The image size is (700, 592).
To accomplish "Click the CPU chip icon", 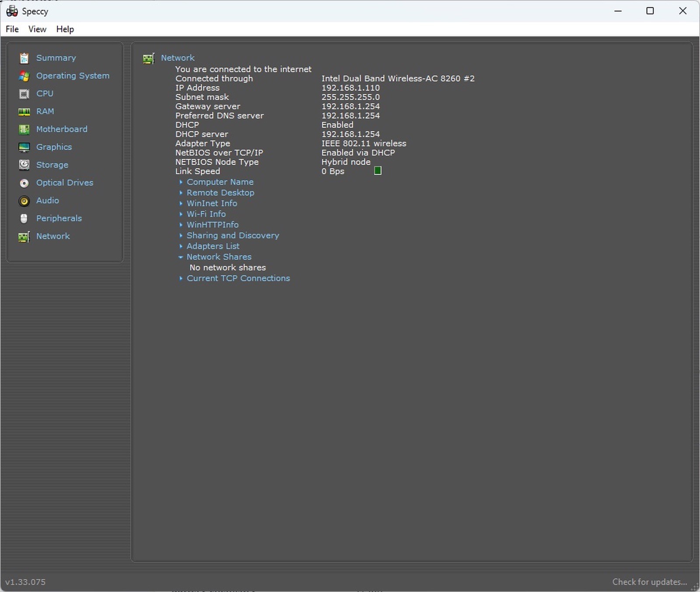I will [24, 94].
